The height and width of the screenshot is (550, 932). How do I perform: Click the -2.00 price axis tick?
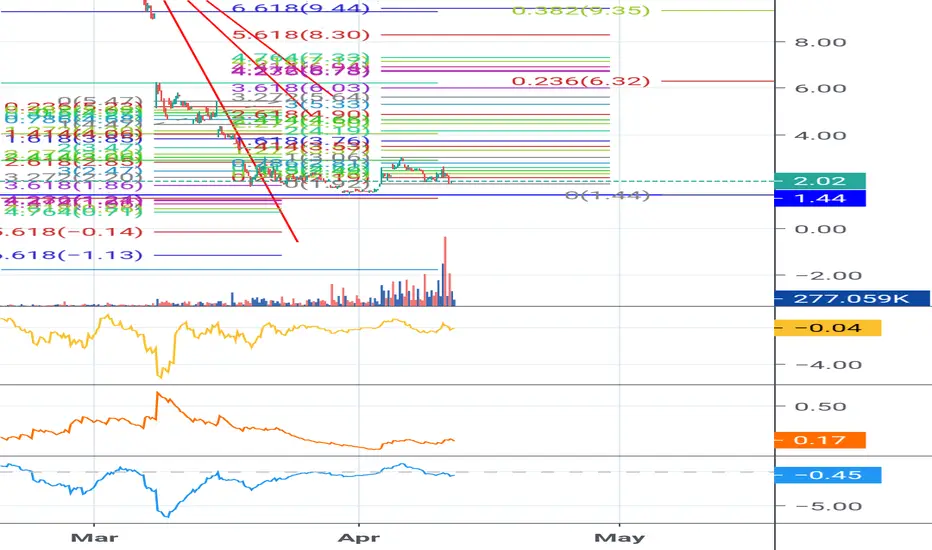(828, 276)
